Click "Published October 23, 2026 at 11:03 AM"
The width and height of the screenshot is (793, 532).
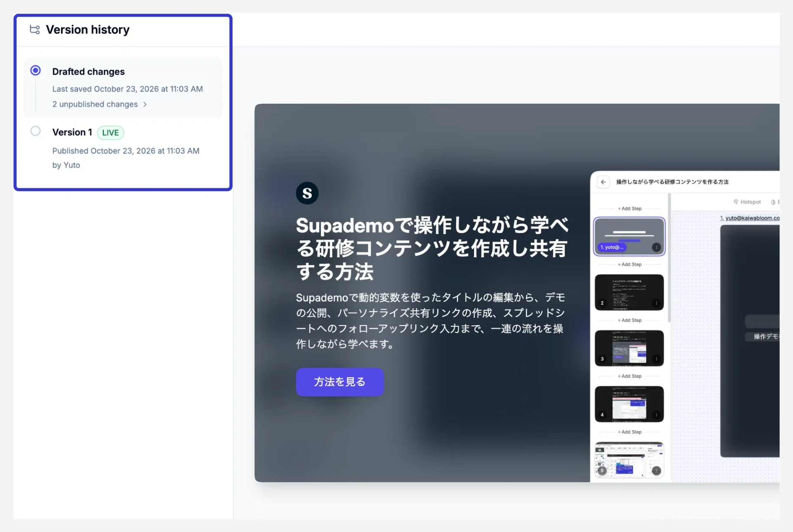126,151
